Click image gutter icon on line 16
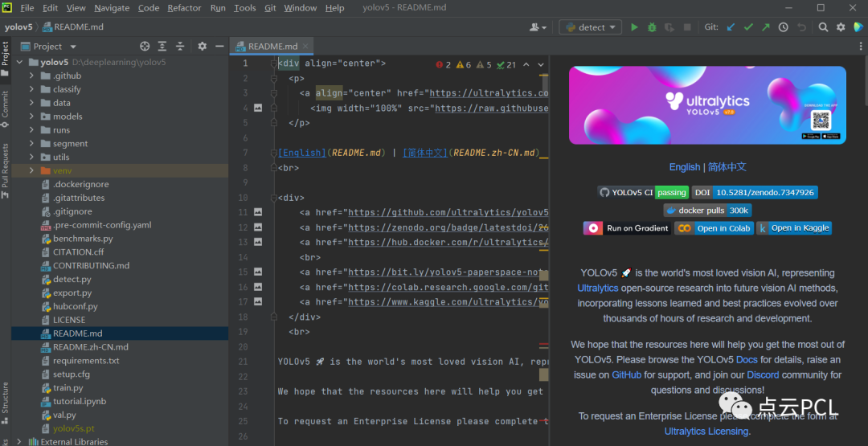 click(x=258, y=287)
